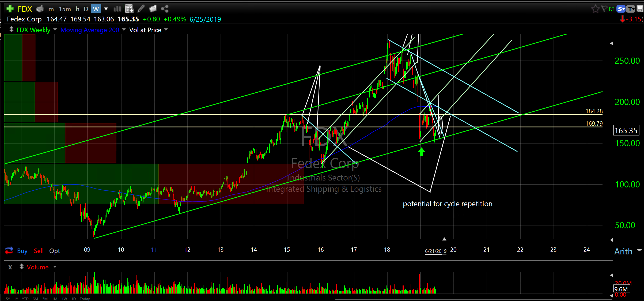Select the 6M range tab
Screen dimensions: 644x301
[35, 299]
